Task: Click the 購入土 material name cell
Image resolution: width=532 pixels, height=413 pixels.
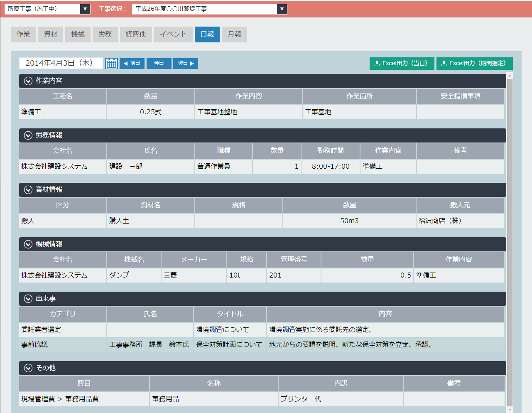Action: [x=151, y=221]
